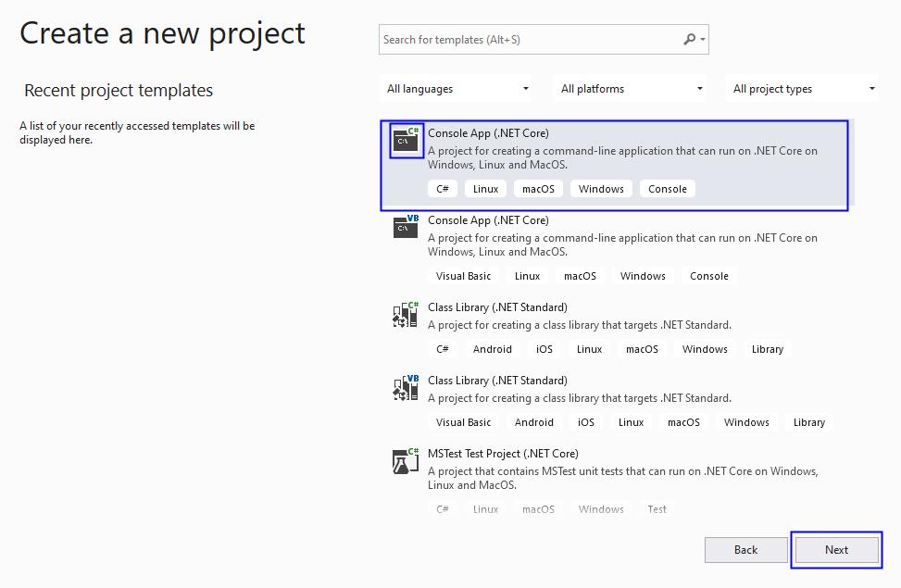Image resolution: width=901 pixels, height=588 pixels.
Task: Open the All languages dropdown
Action: coord(458,89)
